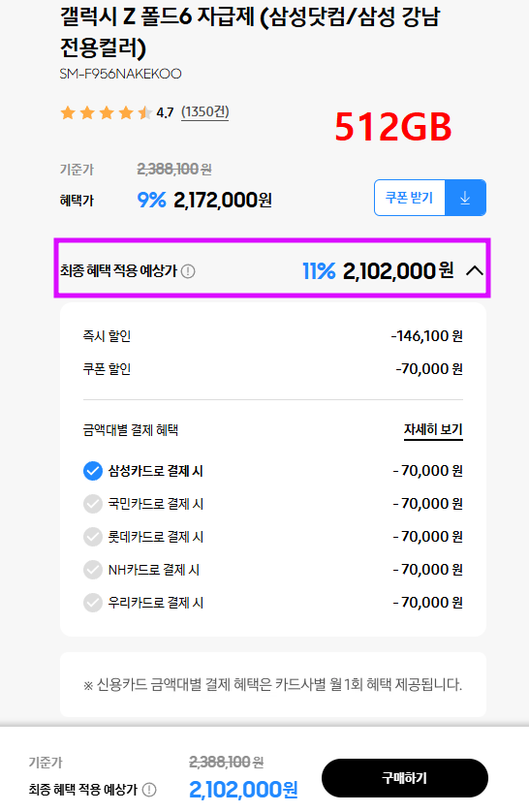Image resolution: width=529 pixels, height=812 pixels.
Task: Open the 자세히 보기 link
Action: click(433, 430)
